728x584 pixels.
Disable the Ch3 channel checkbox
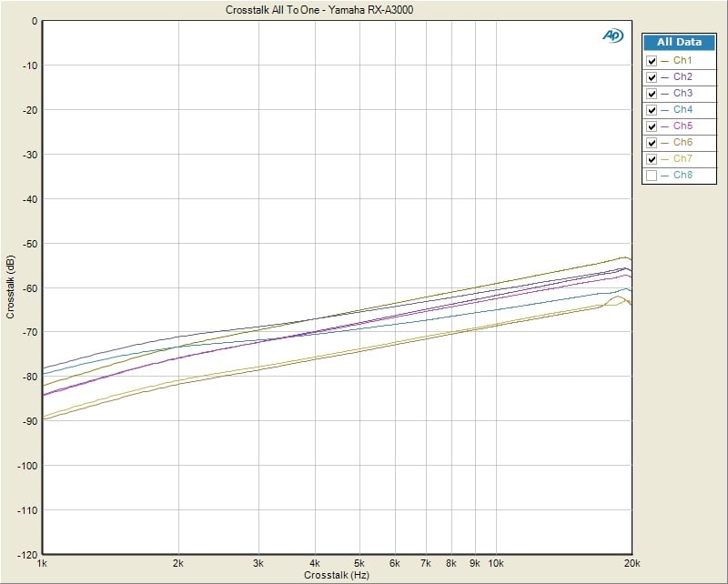[651, 94]
